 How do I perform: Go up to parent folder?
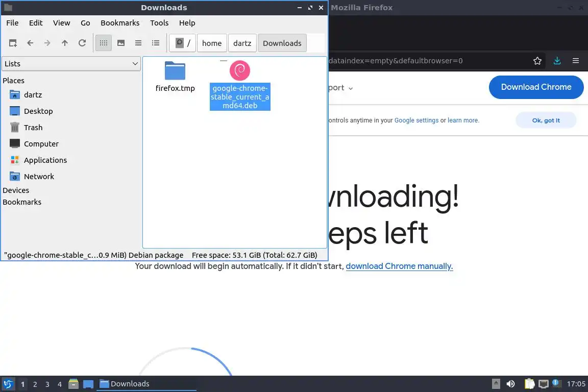click(x=64, y=43)
